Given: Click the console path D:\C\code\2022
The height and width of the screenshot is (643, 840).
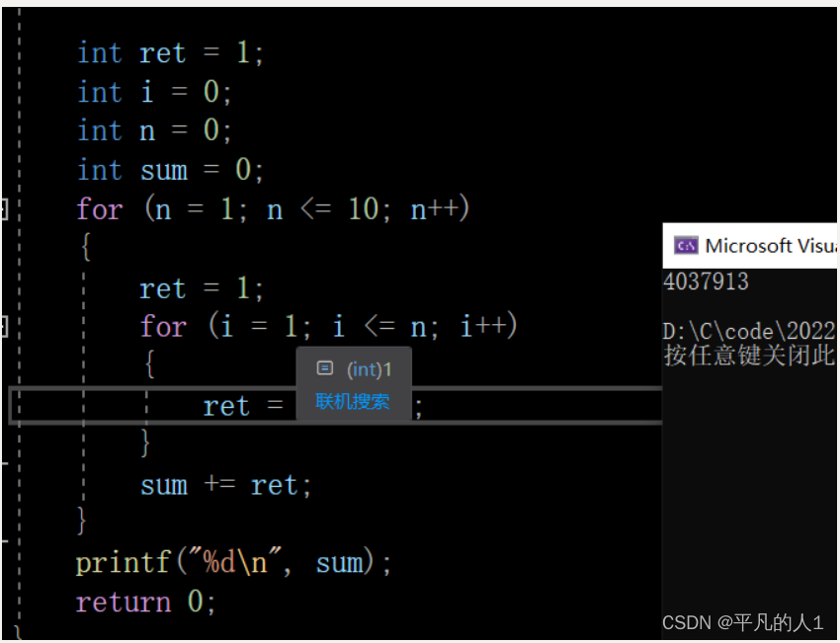Looking at the screenshot, I should [x=749, y=332].
